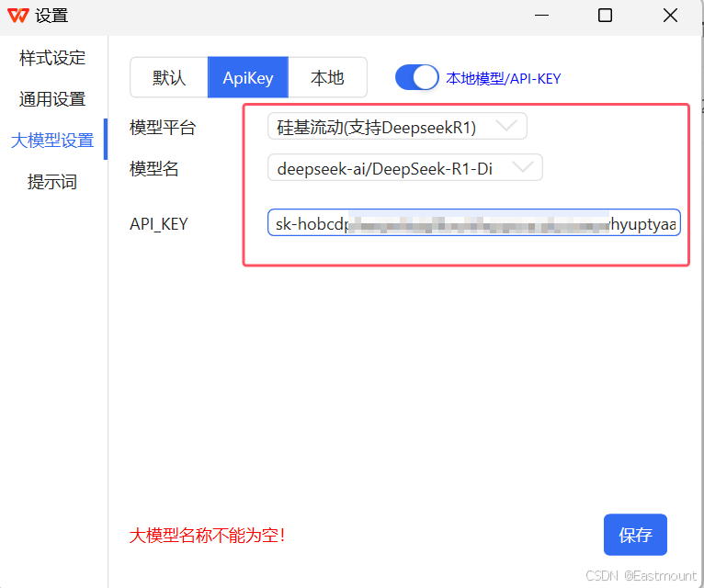Image resolution: width=704 pixels, height=588 pixels.
Task: Open the 样式设定 sidebar section
Action: tap(52, 58)
